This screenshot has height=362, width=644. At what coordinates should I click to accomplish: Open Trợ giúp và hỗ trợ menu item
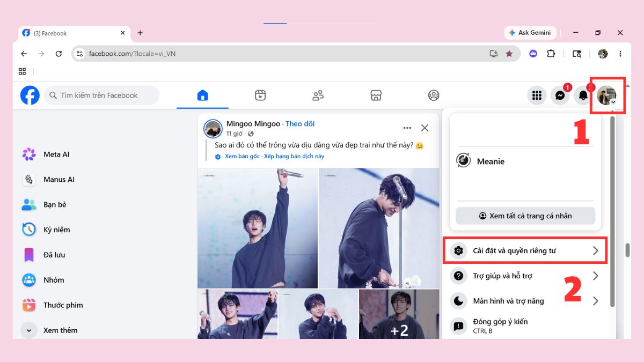[x=525, y=276]
